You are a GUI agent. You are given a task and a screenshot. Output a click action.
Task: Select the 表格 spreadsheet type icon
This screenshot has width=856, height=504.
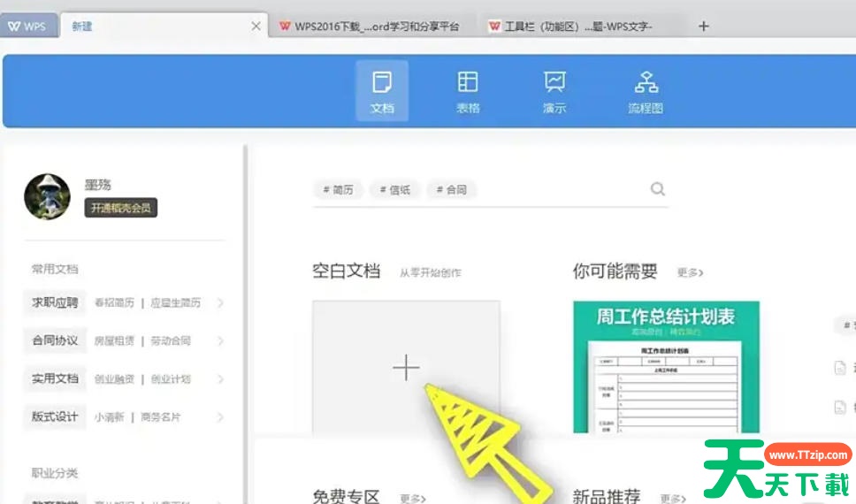click(468, 91)
